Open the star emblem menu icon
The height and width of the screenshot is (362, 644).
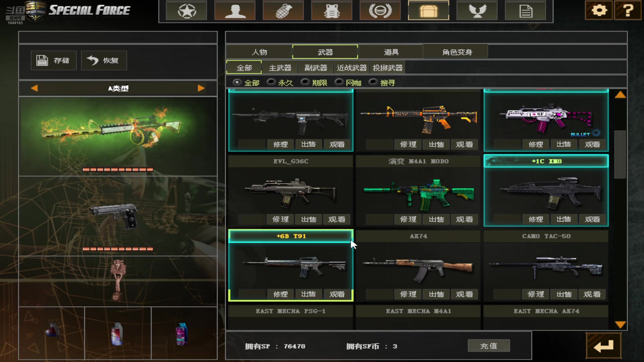(x=186, y=11)
